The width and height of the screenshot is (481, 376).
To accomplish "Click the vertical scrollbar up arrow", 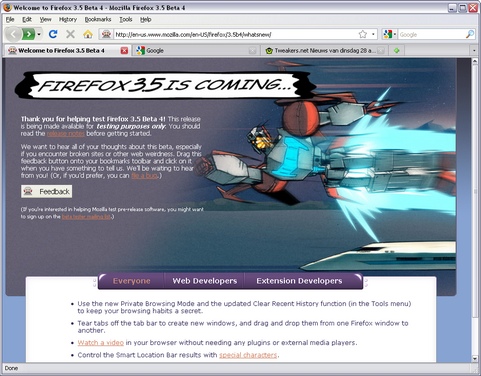I will click(x=475, y=61).
